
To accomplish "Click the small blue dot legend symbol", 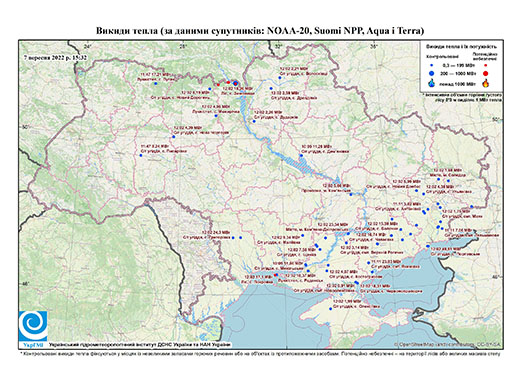I will (431, 66).
